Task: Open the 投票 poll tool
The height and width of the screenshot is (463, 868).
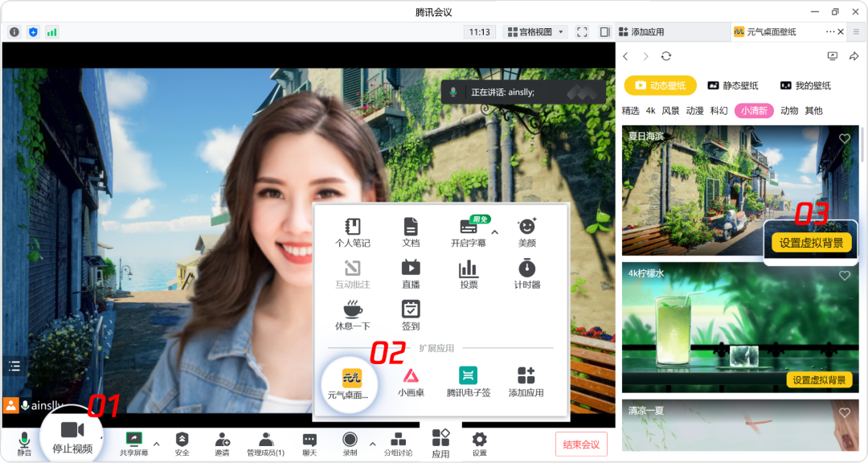Action: point(469,274)
